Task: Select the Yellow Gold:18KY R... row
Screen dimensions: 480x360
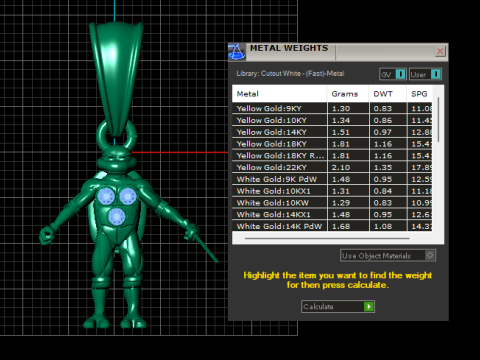Action: [332, 156]
